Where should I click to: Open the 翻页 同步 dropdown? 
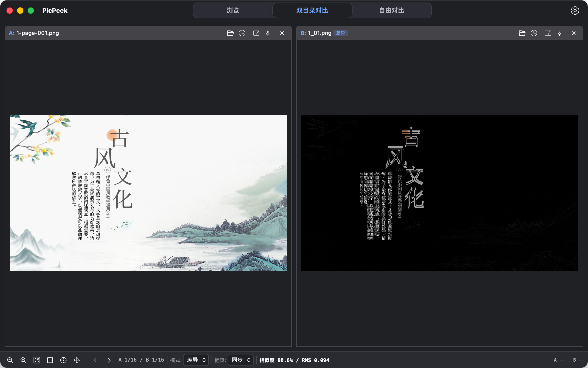(x=241, y=360)
